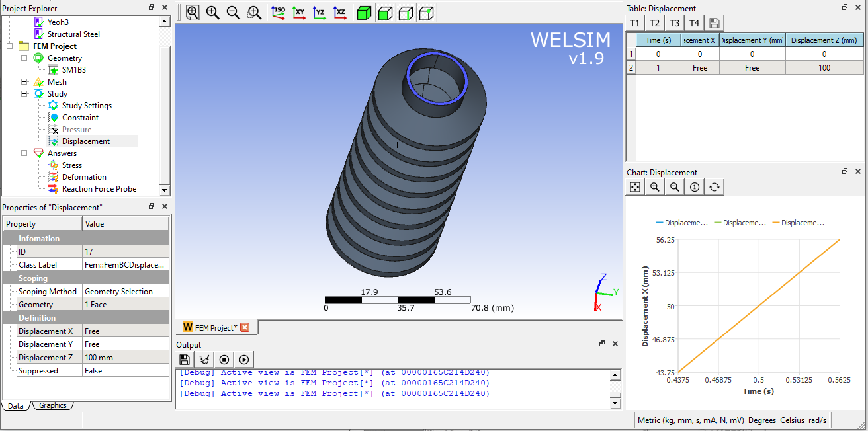Save the Output log
This screenshot has width=868, height=431.
[185, 360]
